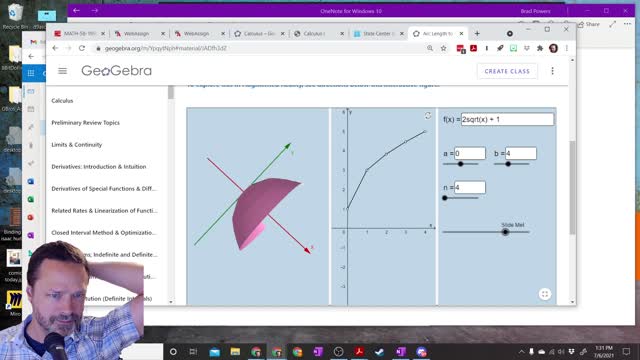Click the n value input box
The image size is (640, 360).
(x=470, y=187)
